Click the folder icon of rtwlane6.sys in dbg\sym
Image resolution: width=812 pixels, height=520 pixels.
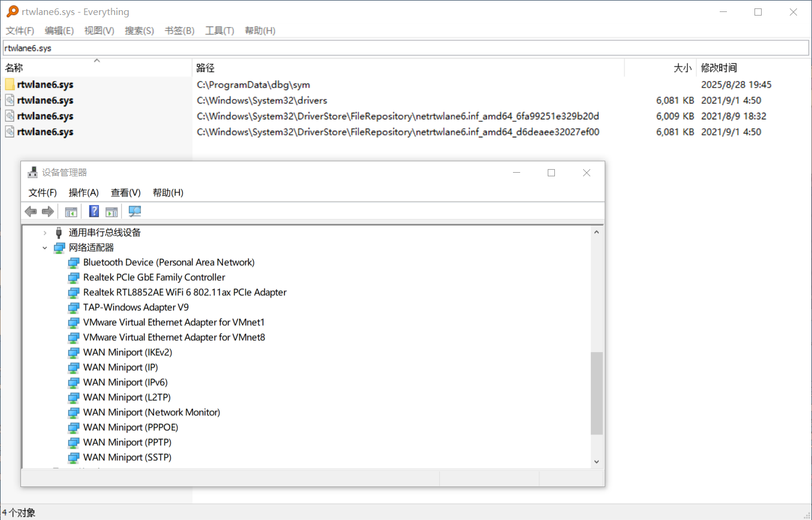(10, 85)
